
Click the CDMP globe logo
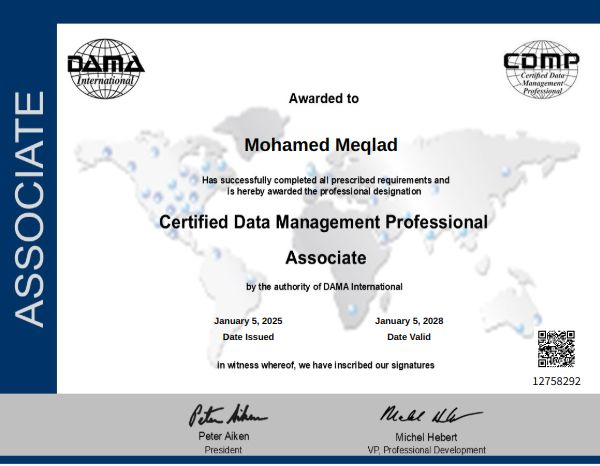pos(541,69)
